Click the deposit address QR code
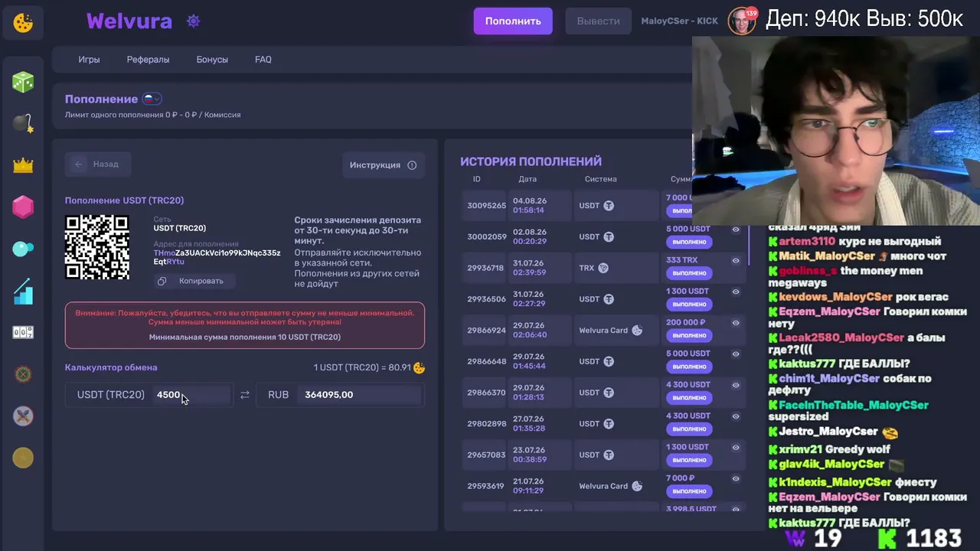Image resolution: width=980 pixels, height=551 pixels. click(97, 247)
